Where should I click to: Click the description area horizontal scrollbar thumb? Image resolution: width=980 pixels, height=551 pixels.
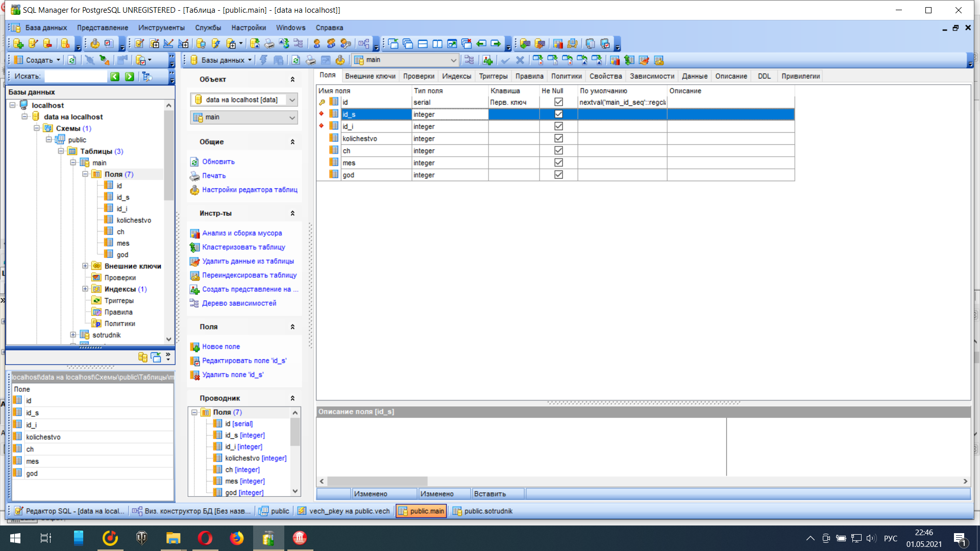coord(377,481)
